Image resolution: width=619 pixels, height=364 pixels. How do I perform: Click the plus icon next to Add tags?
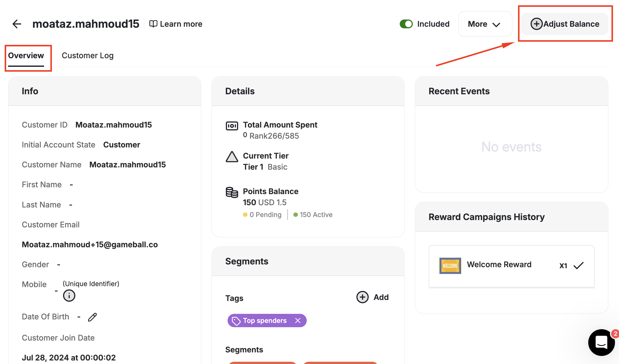[x=362, y=297]
